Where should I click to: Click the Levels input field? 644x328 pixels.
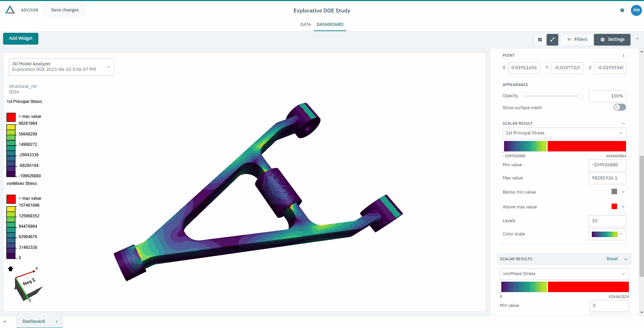607,221
